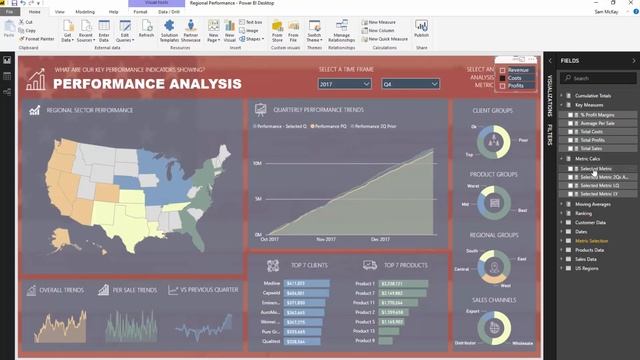
Task: Check the % Profit Margins field
Action: 570,115
